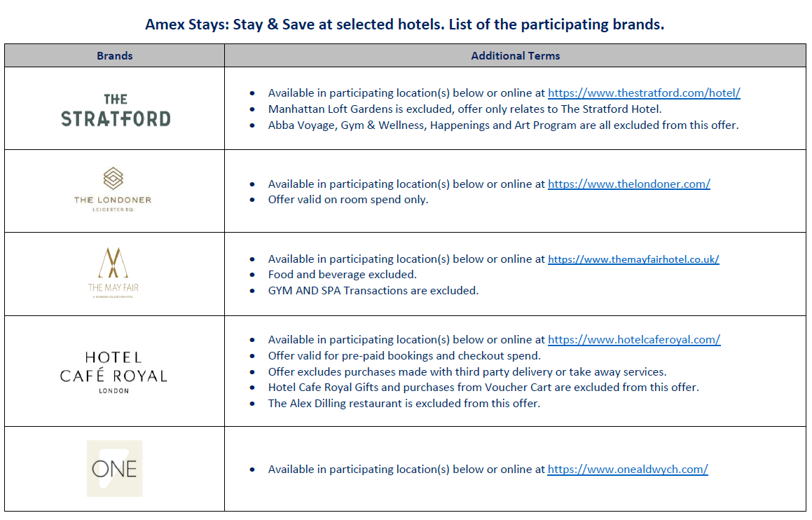Open the thestratford.com/hotel link
This screenshot has width=812, height=520.
(644, 93)
